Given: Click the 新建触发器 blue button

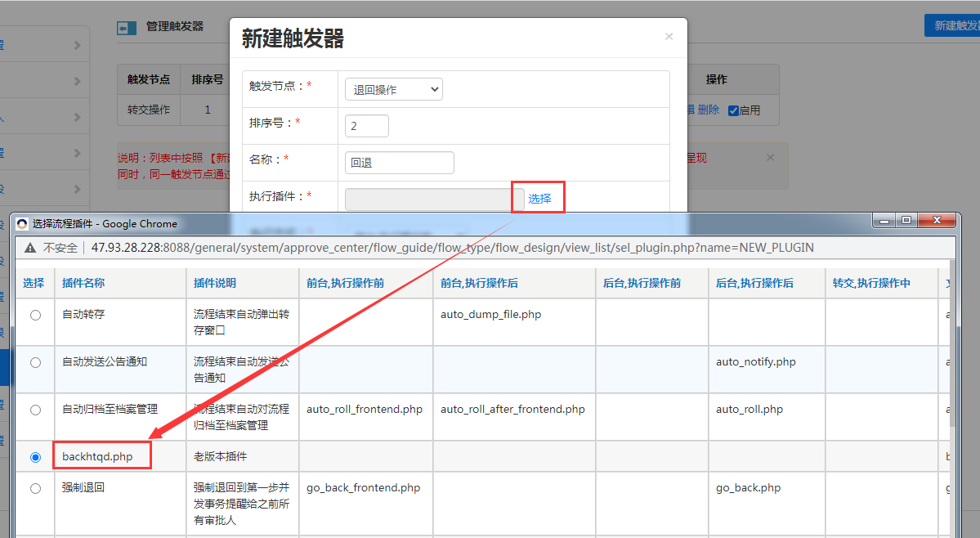Looking at the screenshot, I should pos(952,25).
